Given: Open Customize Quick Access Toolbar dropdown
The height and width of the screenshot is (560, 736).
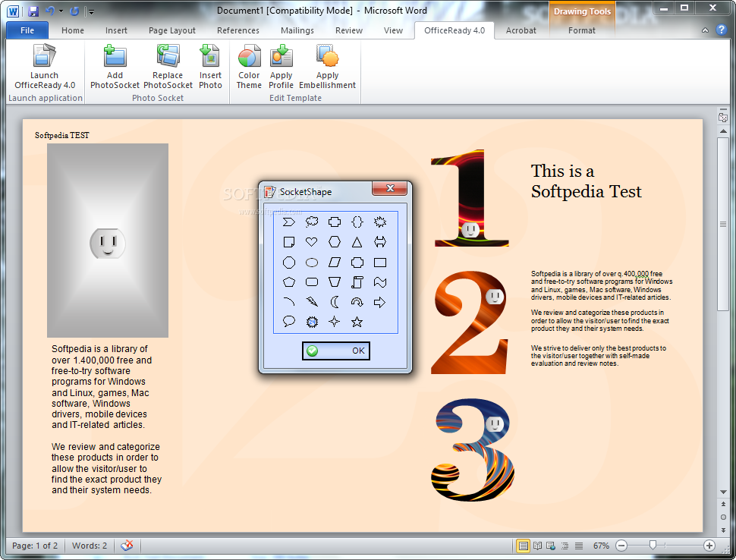Looking at the screenshot, I should (92, 11).
